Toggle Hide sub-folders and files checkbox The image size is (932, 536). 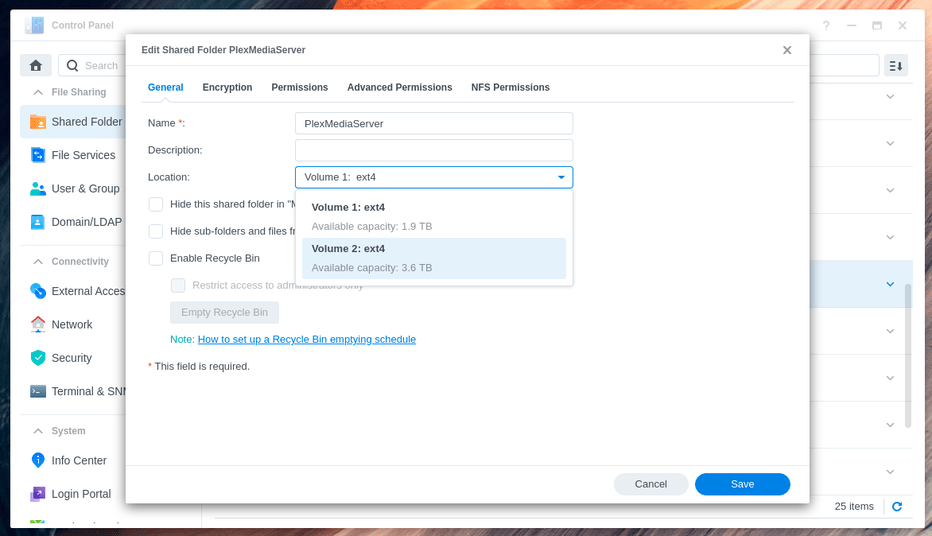click(x=156, y=231)
